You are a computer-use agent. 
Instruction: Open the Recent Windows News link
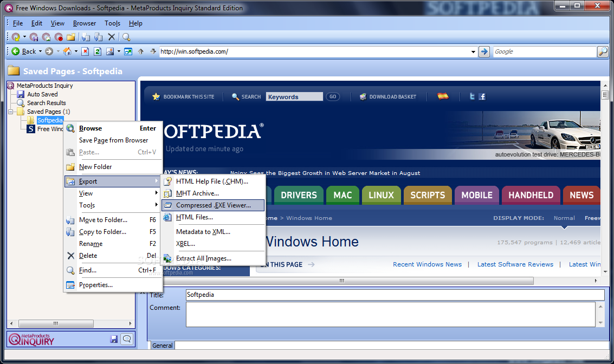[427, 264]
